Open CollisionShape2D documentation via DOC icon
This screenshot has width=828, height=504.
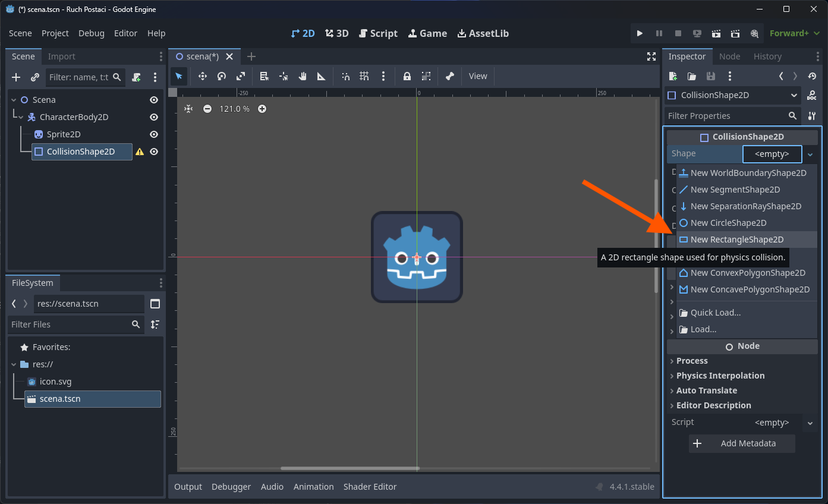pos(812,95)
